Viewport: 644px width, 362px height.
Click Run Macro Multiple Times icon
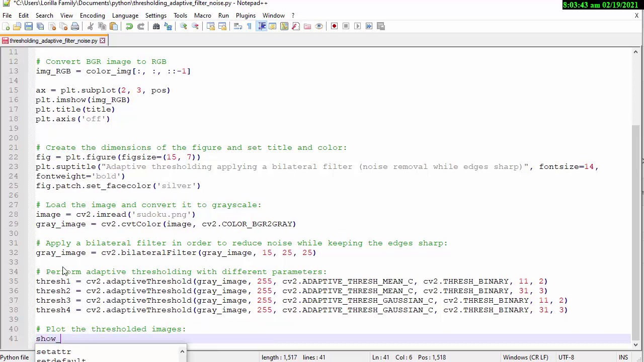click(369, 26)
